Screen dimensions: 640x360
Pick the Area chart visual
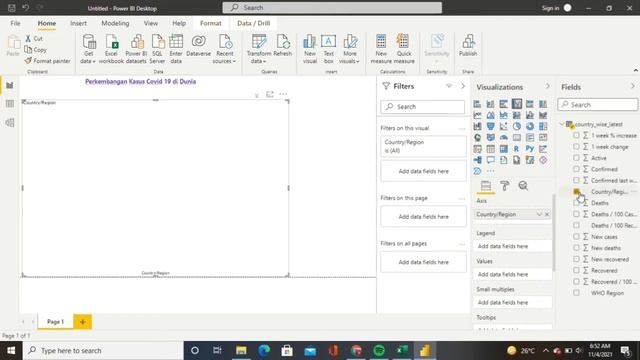(490, 116)
